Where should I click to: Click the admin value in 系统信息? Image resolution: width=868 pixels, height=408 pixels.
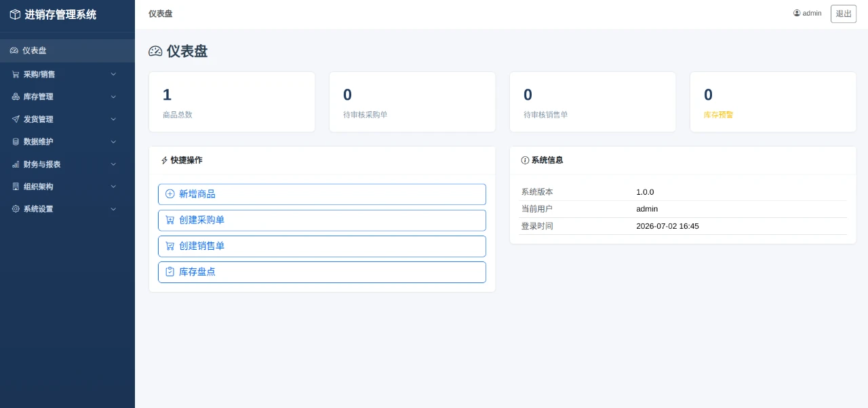(647, 209)
